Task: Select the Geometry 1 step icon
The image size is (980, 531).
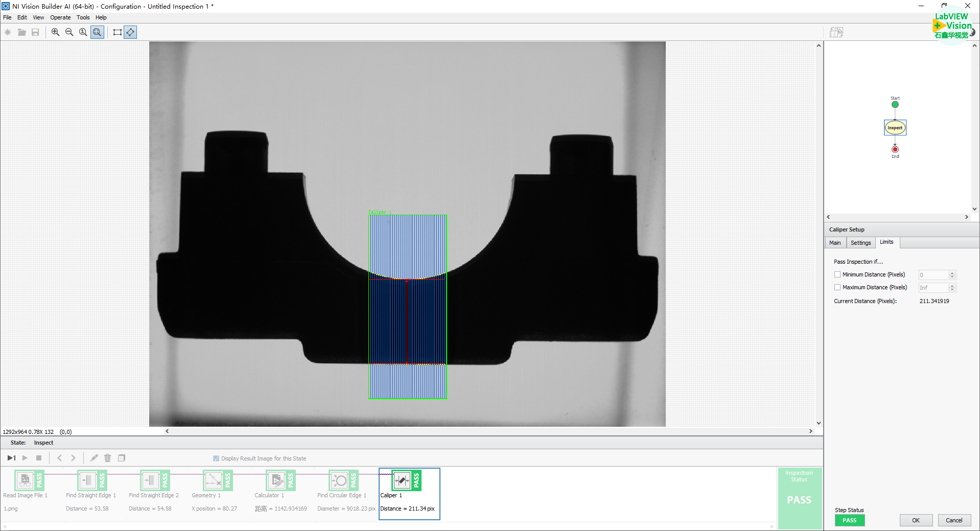Action: (x=214, y=481)
